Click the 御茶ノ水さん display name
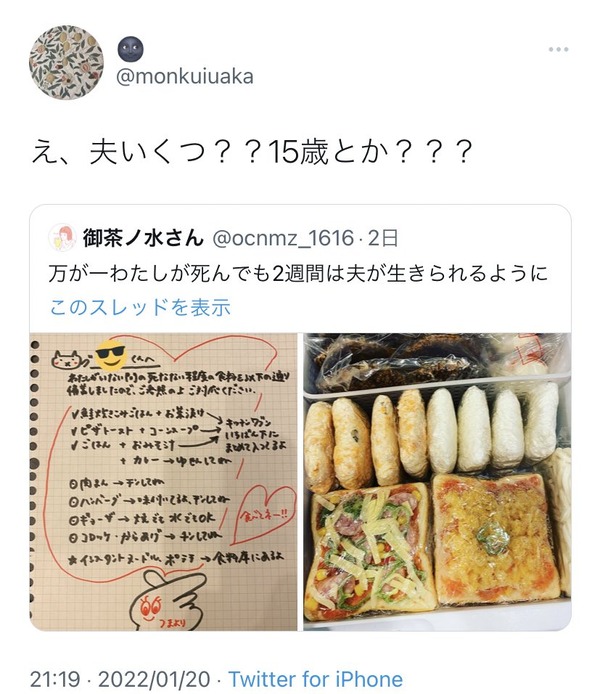The width and height of the screenshot is (600, 694). tap(143, 238)
